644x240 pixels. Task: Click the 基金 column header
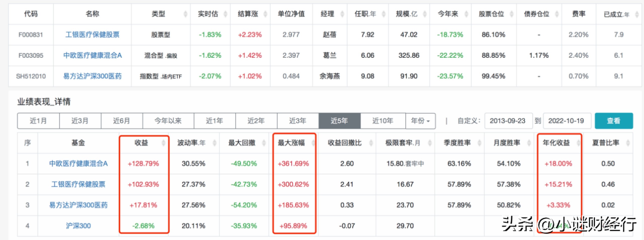tap(78, 143)
